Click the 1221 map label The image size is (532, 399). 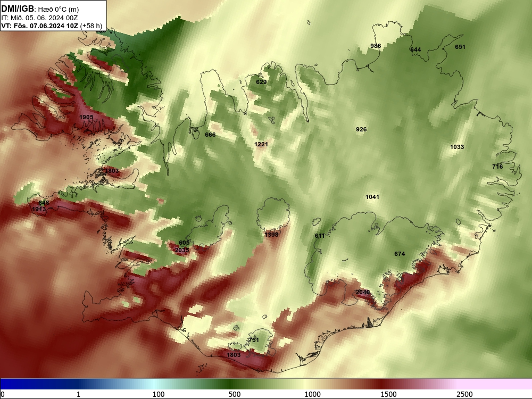tap(261, 144)
